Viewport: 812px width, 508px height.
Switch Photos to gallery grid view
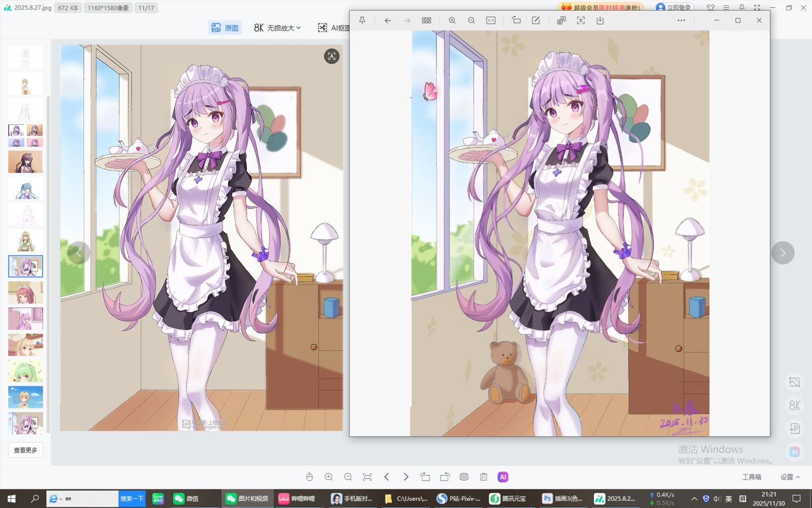(426, 20)
